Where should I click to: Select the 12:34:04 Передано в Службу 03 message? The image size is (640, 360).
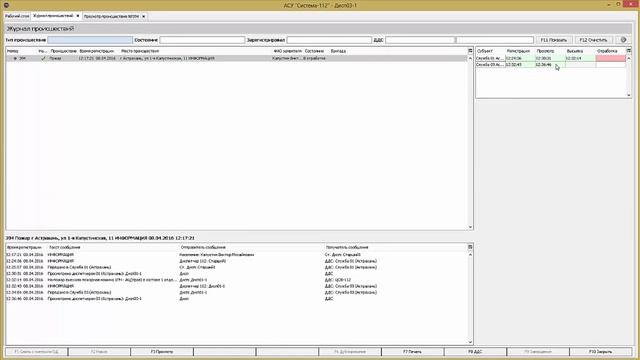pyautogui.click(x=237, y=292)
